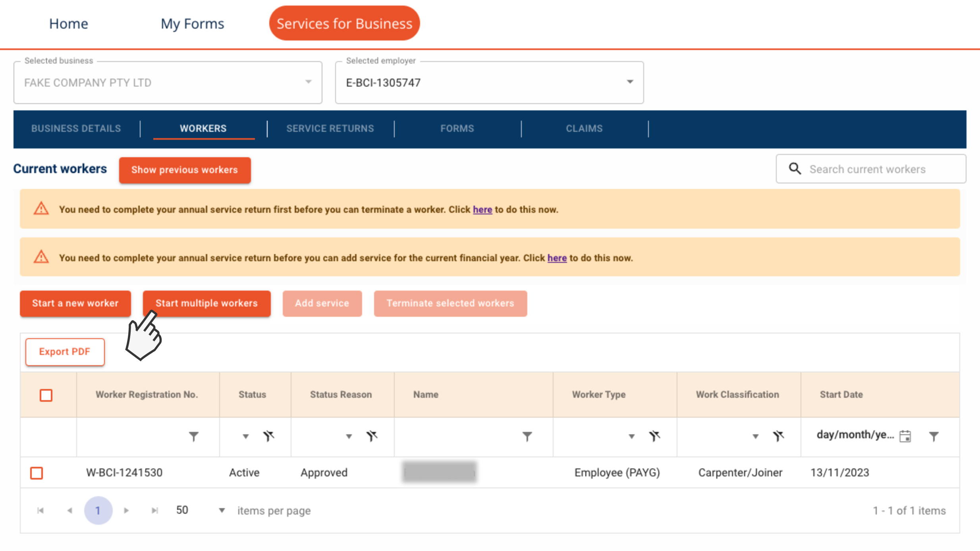The height and width of the screenshot is (551, 980).
Task: Open the Selected employer dropdown
Action: [x=630, y=82]
